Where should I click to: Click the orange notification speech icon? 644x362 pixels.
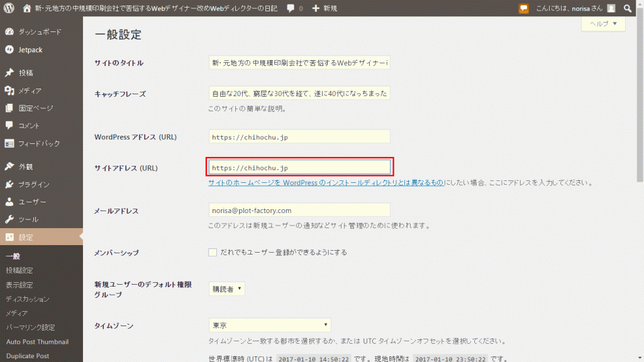click(x=523, y=8)
